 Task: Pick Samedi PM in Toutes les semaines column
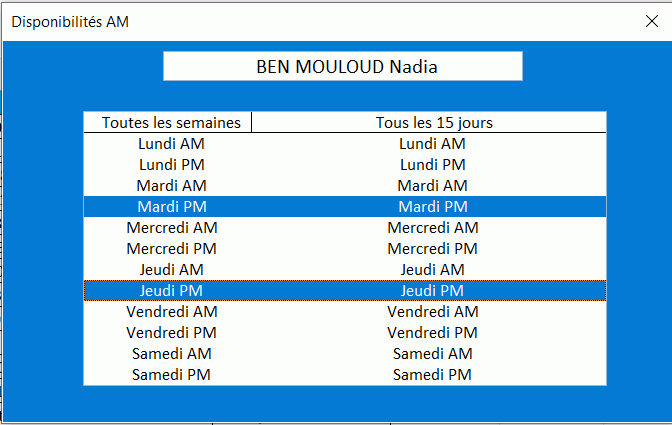pos(171,374)
